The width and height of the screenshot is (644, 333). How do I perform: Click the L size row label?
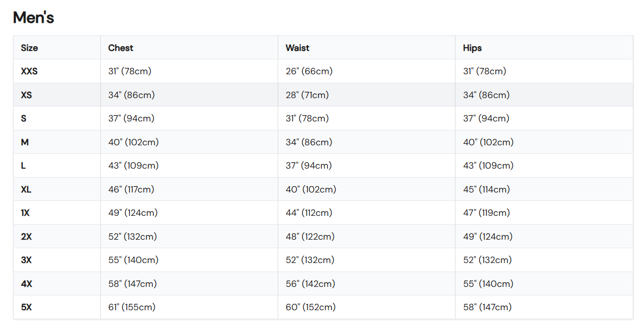click(x=23, y=165)
